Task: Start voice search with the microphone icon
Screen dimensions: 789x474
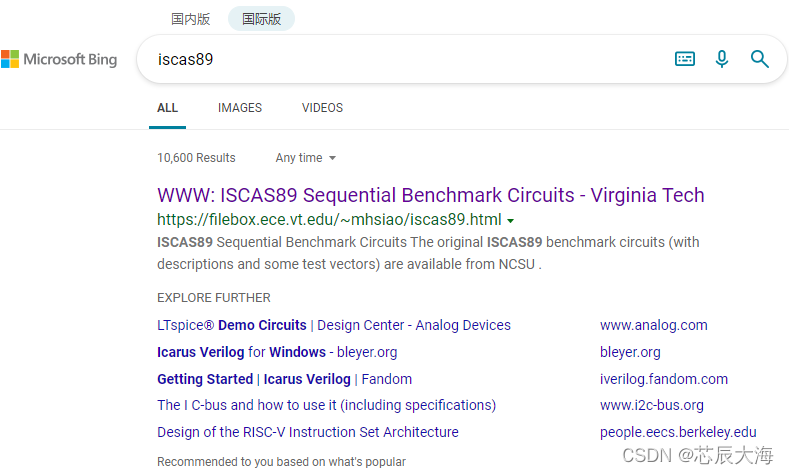Action: [x=722, y=59]
